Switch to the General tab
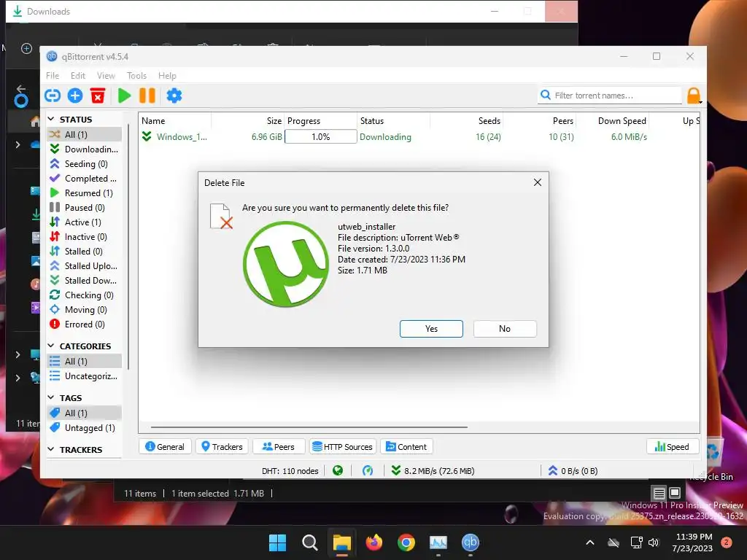This screenshot has height=560, width=747. click(165, 447)
